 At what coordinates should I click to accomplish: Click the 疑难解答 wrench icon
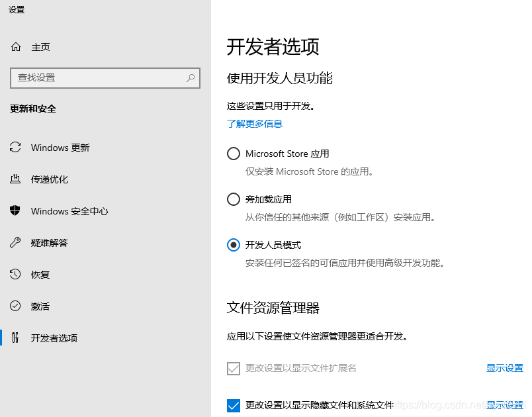pos(15,242)
